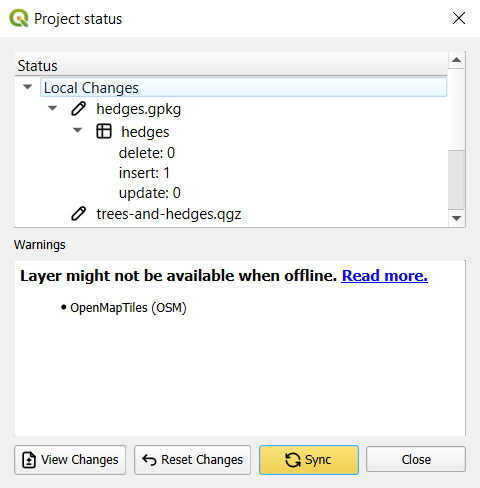Click the Status column header

click(x=231, y=65)
